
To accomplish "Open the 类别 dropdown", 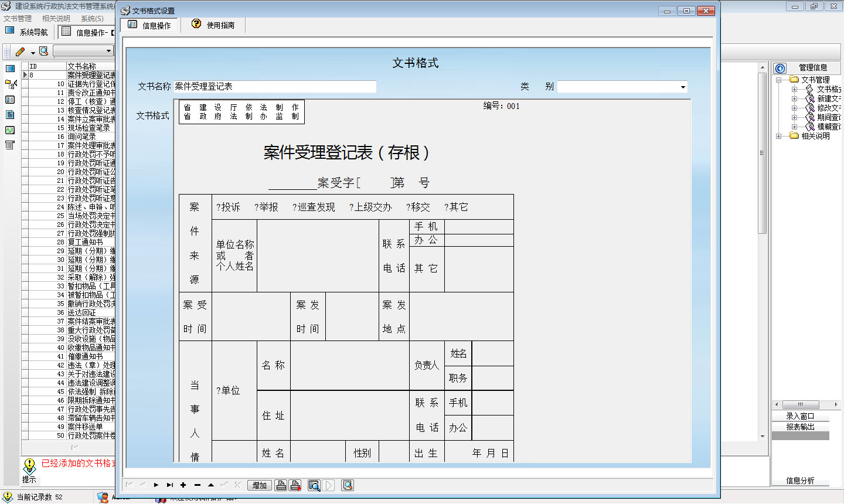I will click(x=683, y=87).
